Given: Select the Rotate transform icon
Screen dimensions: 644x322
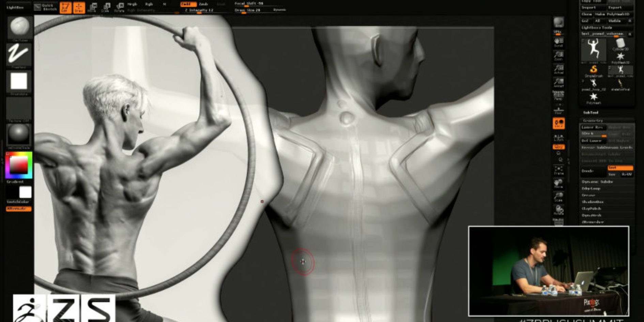Looking at the screenshot, I should tap(119, 7).
